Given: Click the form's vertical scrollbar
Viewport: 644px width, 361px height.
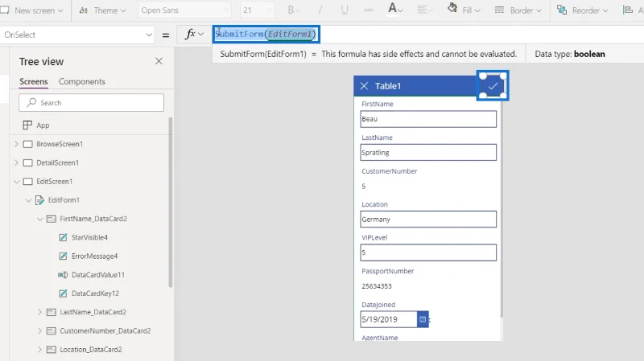Looking at the screenshot, I should coord(501,207).
